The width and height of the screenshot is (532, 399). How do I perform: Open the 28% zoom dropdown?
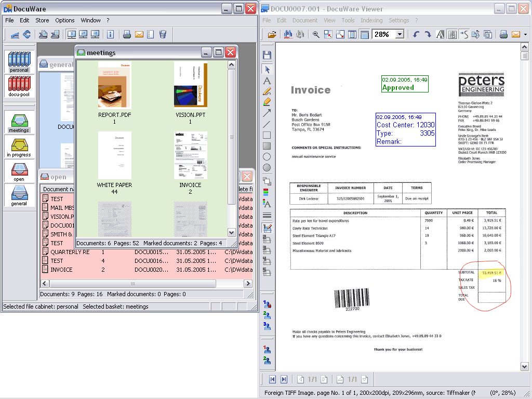click(400, 34)
